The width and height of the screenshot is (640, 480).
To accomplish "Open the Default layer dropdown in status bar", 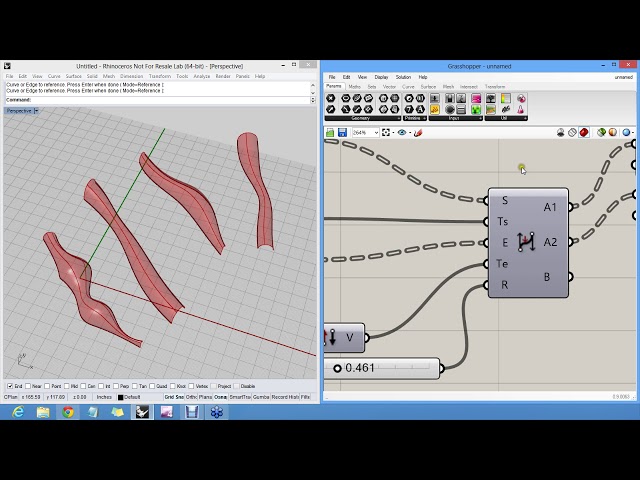I will 129,397.
